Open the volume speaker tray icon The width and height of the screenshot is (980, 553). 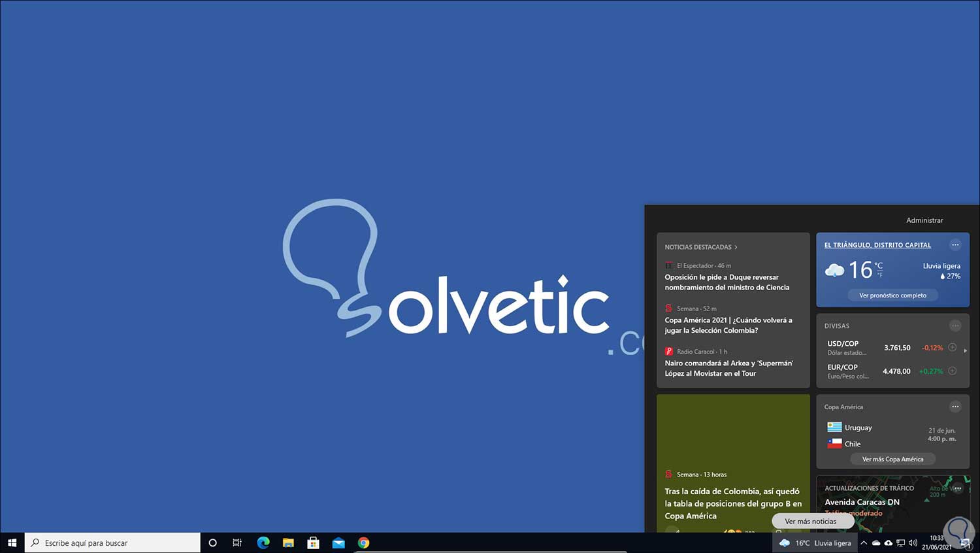pyautogui.click(x=913, y=543)
